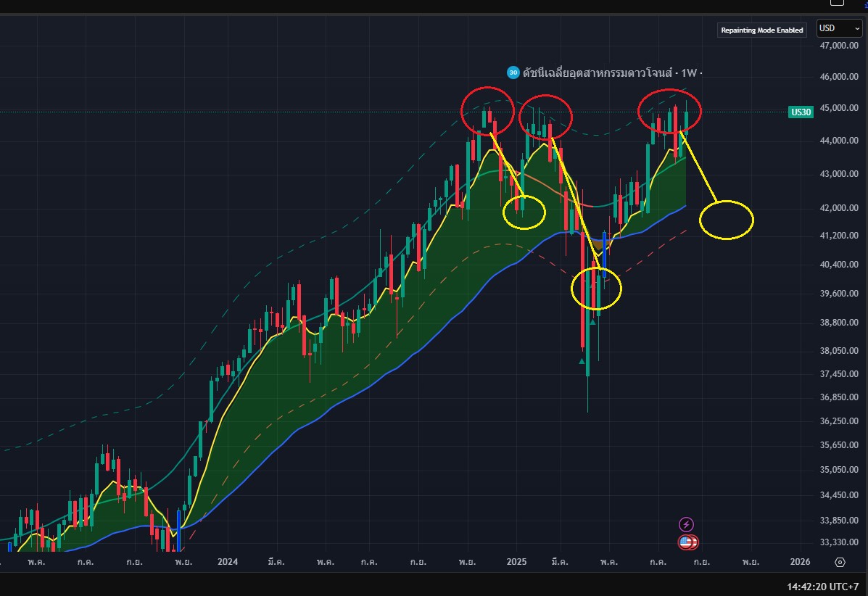This screenshot has width=868, height=596.
Task: Click the 45,000.00 price level
Action: (x=839, y=108)
